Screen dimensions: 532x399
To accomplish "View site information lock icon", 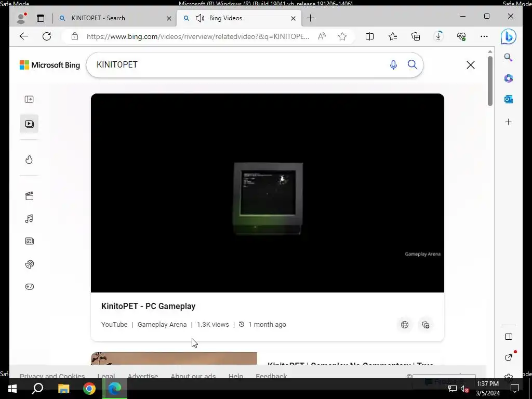I will (x=75, y=36).
